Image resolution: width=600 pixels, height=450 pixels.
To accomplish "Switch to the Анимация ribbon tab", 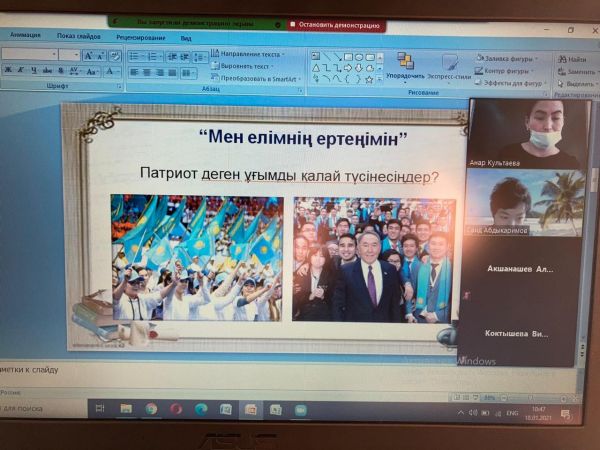I will [x=25, y=37].
